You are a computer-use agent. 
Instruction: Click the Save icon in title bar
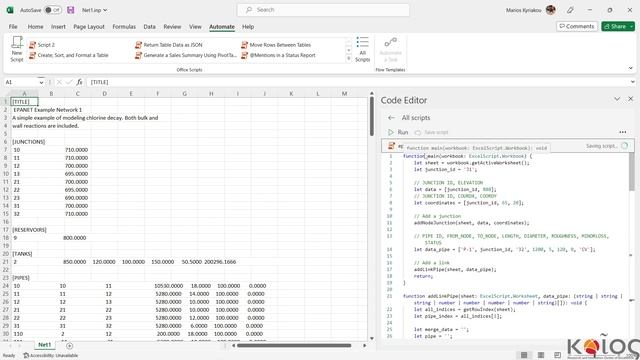click(71, 10)
